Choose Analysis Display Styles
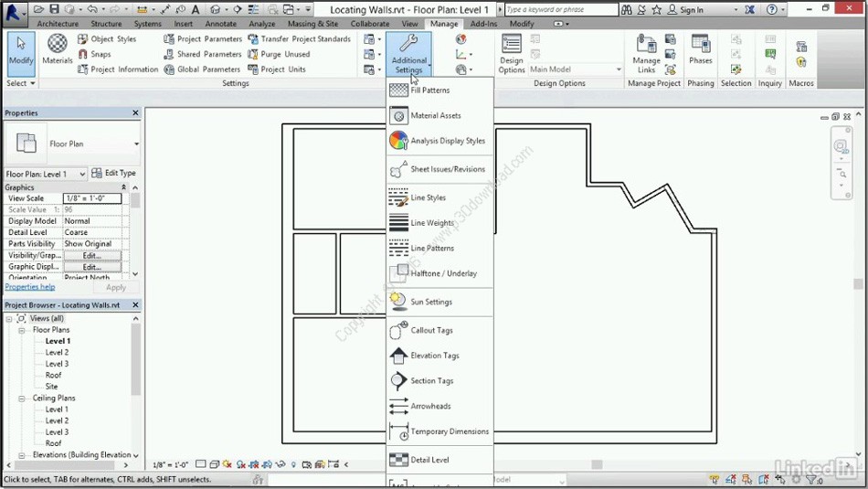The width and height of the screenshot is (868, 489). coord(439,141)
